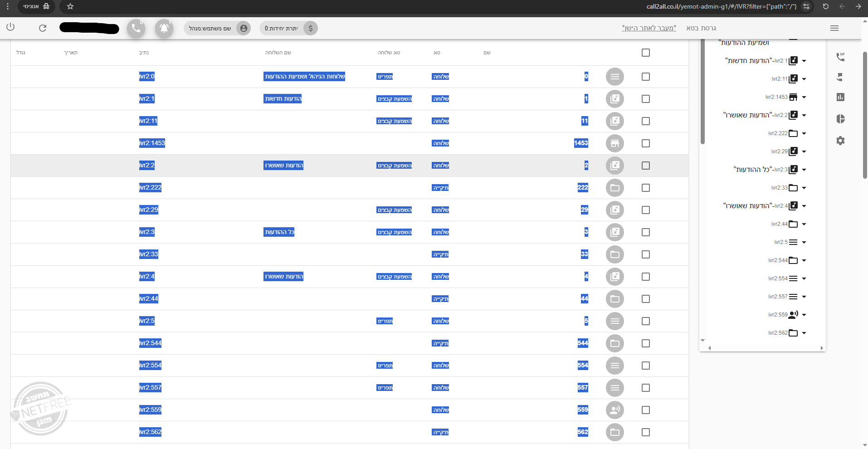Click the power logout icon

point(10,27)
